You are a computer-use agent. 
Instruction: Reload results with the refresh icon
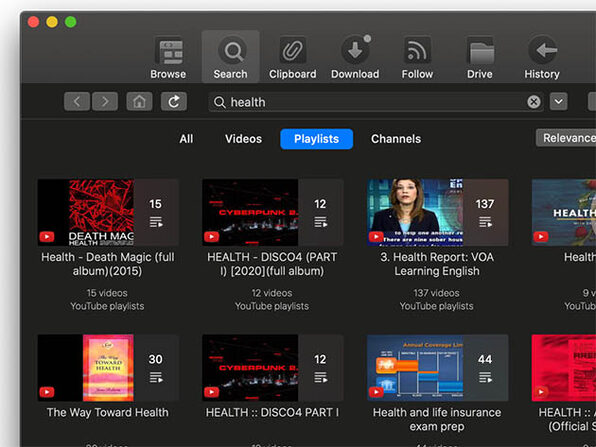click(x=174, y=101)
